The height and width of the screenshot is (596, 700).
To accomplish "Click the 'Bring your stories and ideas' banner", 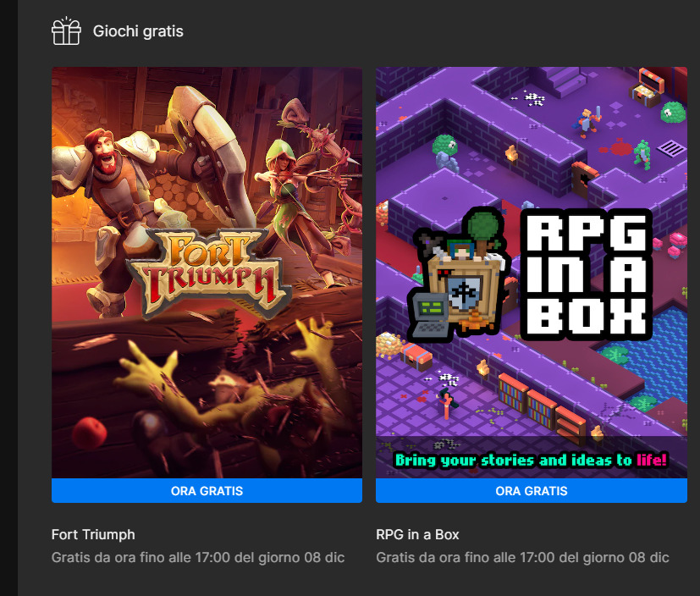I will pyautogui.click(x=532, y=460).
